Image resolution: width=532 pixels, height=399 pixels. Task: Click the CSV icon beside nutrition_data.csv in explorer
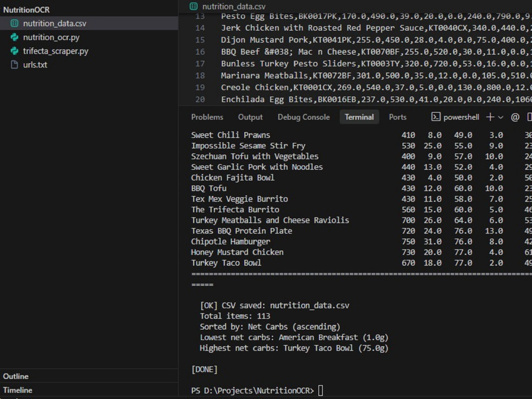(x=14, y=23)
